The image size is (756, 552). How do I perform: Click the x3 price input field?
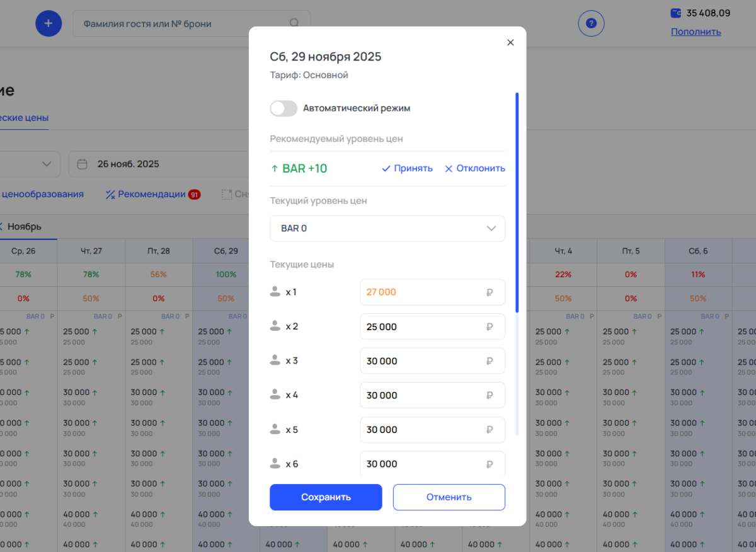click(422, 361)
